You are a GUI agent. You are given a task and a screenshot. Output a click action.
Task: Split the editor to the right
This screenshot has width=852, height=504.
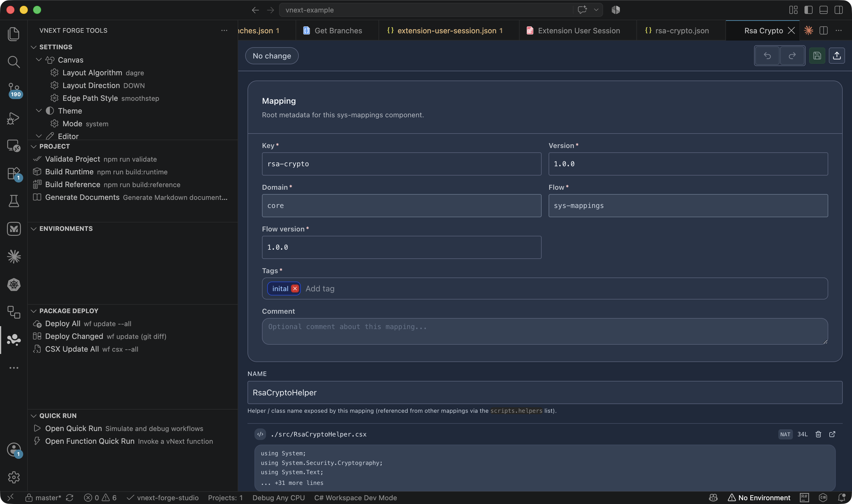coord(824,31)
